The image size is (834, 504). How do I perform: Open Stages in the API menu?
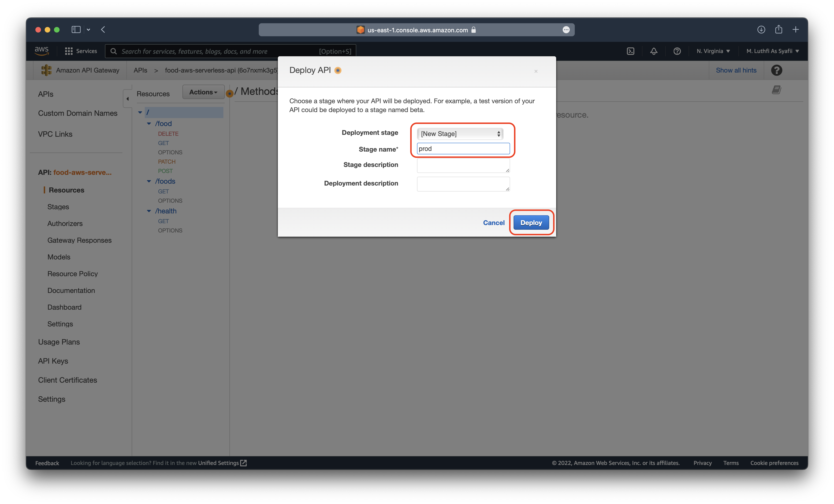coord(58,206)
